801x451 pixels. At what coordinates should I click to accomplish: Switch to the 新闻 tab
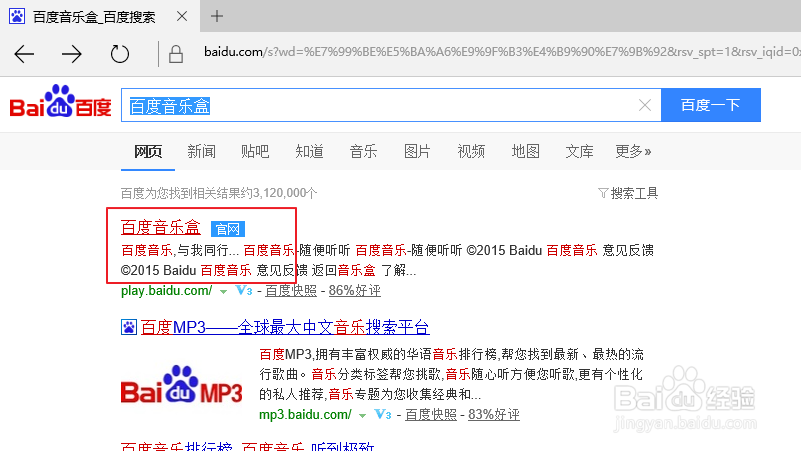tap(201, 151)
